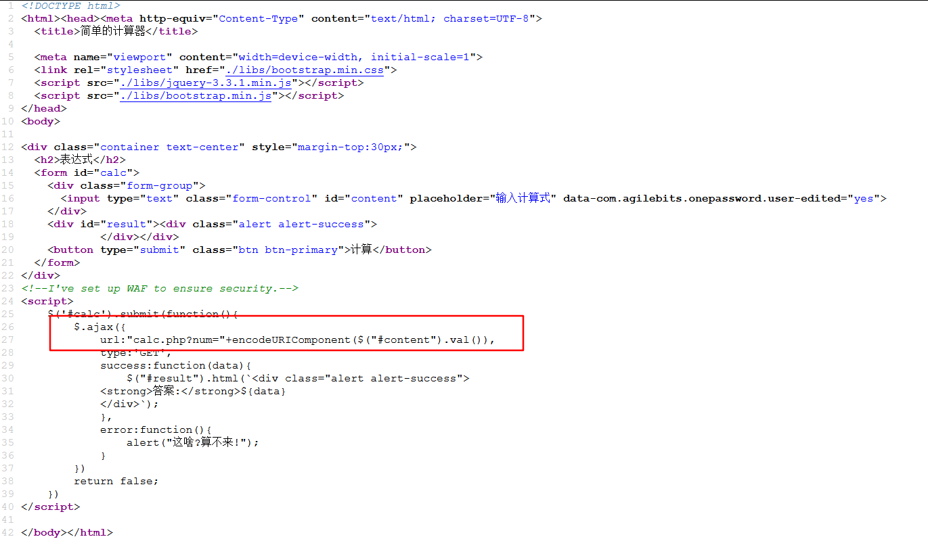Viewport: 928px width, 560px height.
Task: Click the calc.php?num= URL string
Action: coord(176,340)
